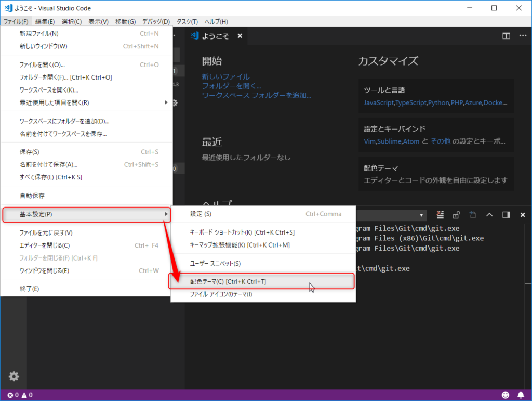The width and height of the screenshot is (532, 401).
Task: Click すべて保存(L) menu item
Action: 87,177
